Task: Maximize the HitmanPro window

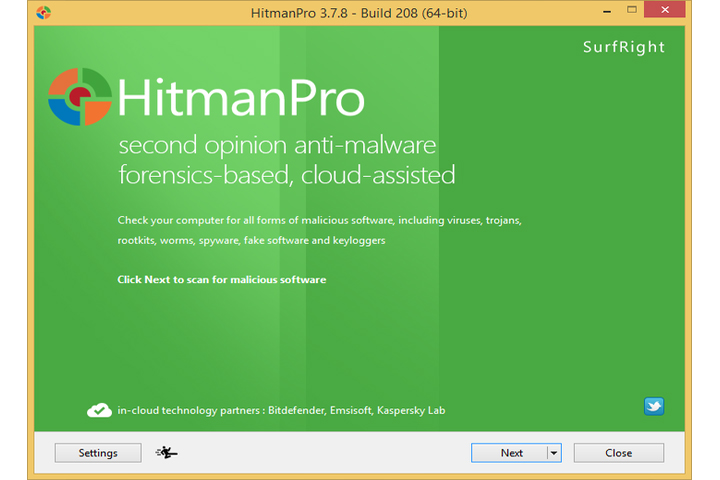Action: 632,10
